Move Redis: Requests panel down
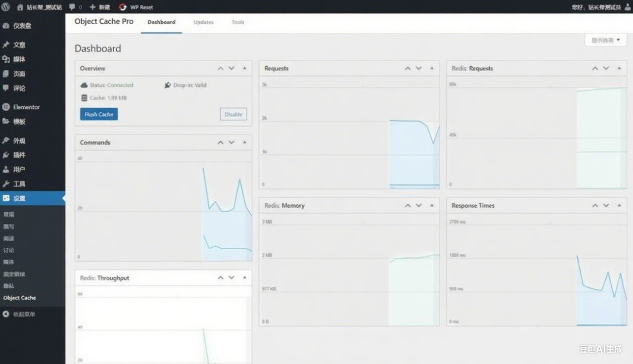This screenshot has height=364, width=633. pyautogui.click(x=606, y=68)
